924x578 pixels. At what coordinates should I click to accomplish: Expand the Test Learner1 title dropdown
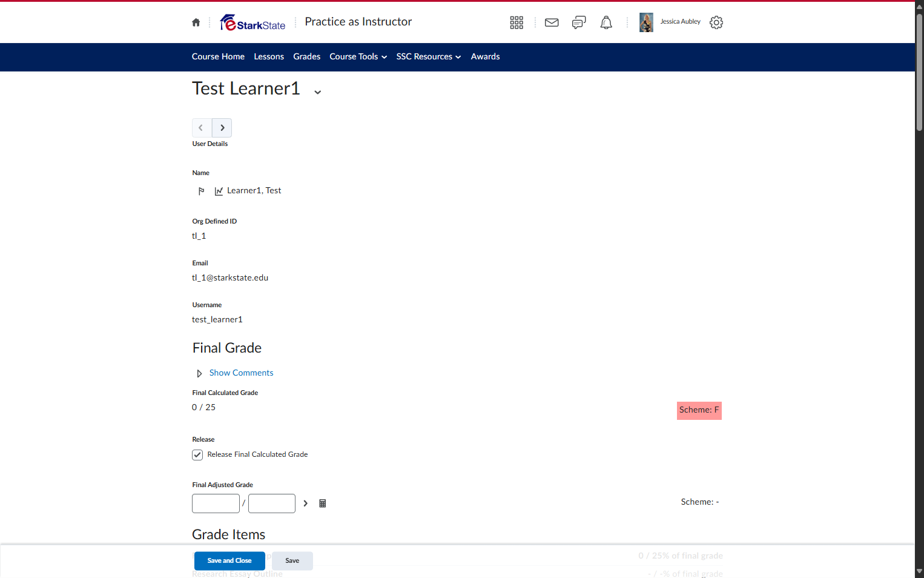coord(317,92)
